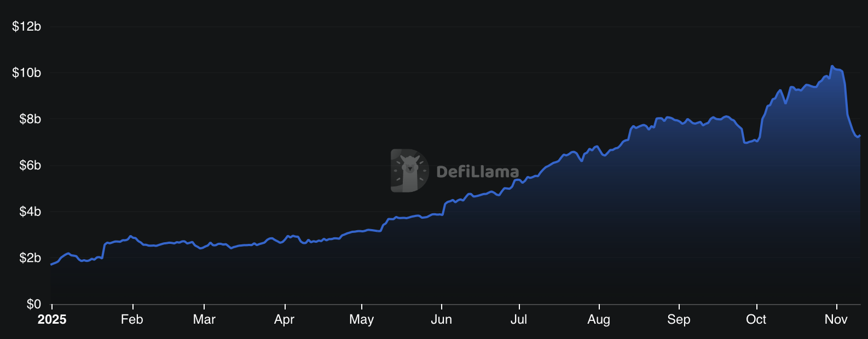Viewport: 868px width, 339px height.
Task: Click the 2025 x-axis label
Action: (52, 320)
